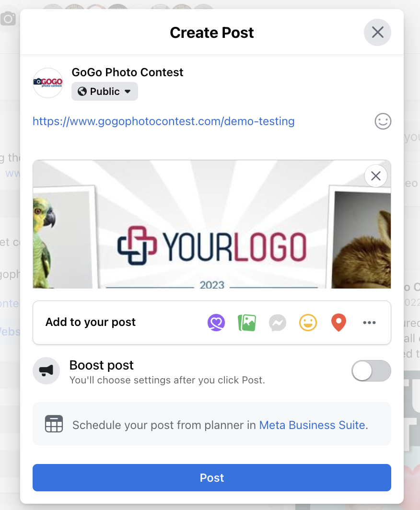Click the YOURLOGO link preview image
This screenshot has height=510, width=420.
[x=212, y=224]
